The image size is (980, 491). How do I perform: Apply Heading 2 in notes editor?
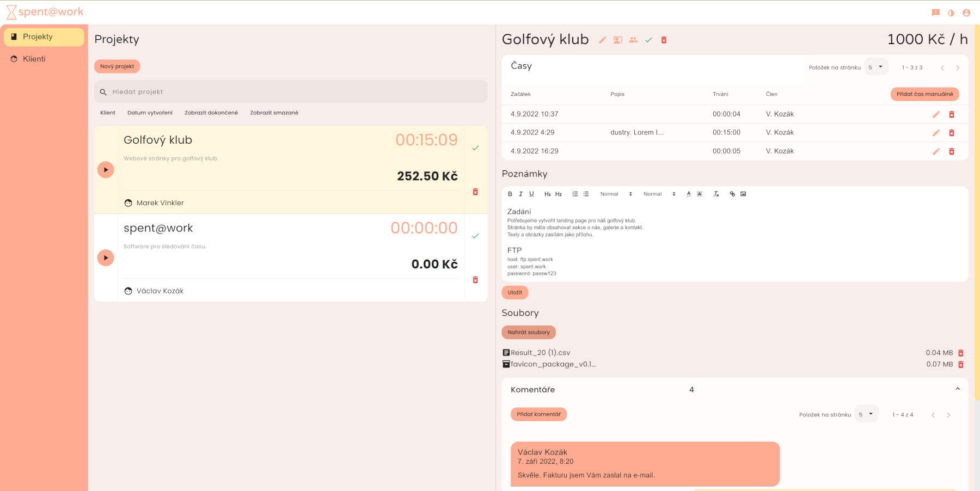(559, 194)
